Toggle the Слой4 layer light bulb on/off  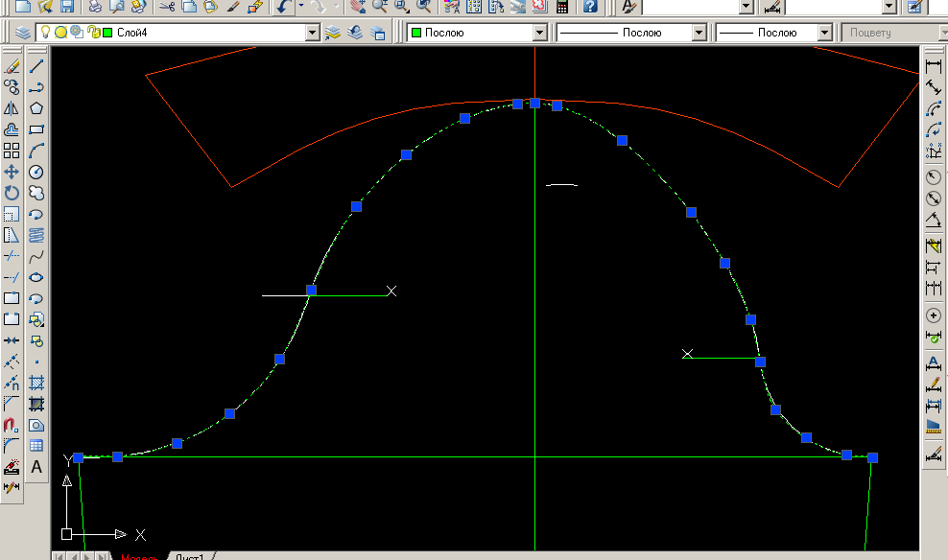(45, 32)
